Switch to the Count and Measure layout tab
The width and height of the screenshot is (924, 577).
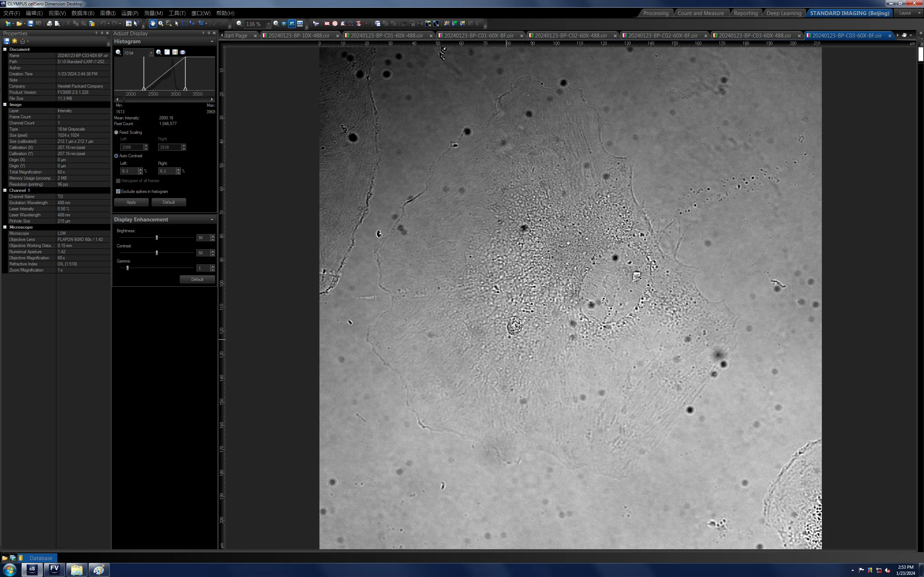point(700,13)
